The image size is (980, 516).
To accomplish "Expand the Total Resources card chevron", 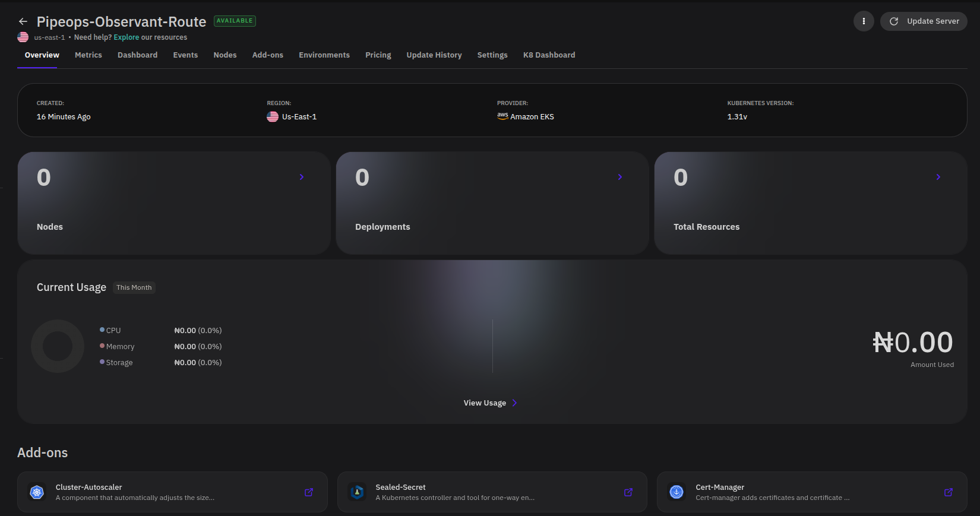I will [x=938, y=177].
